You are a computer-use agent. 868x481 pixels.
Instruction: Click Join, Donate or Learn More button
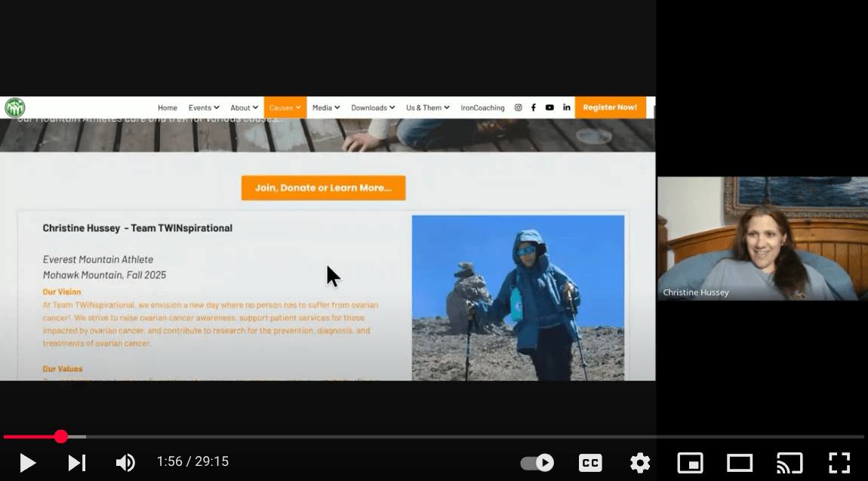pyautogui.click(x=323, y=188)
